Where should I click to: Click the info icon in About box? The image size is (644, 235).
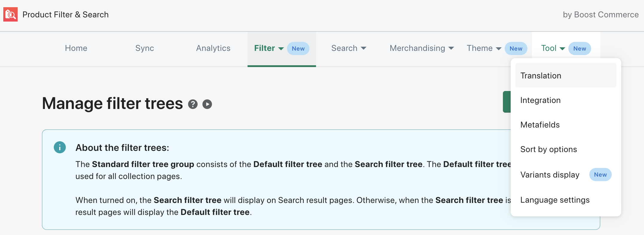point(60,147)
